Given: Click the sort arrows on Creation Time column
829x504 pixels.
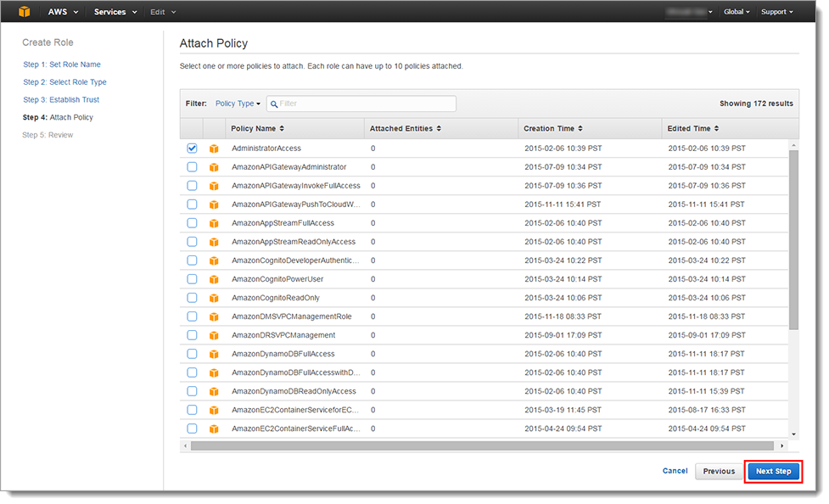Looking at the screenshot, I should 580,129.
